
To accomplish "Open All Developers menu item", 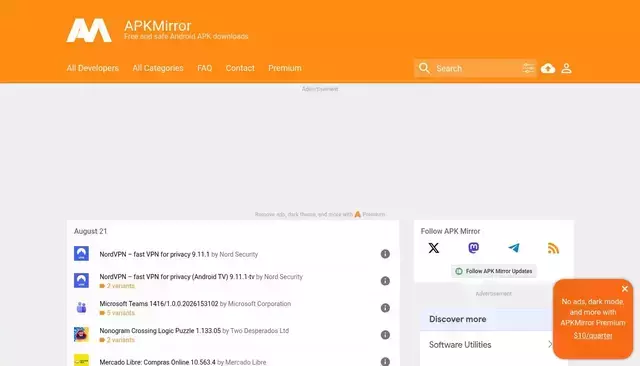I will pos(93,68).
